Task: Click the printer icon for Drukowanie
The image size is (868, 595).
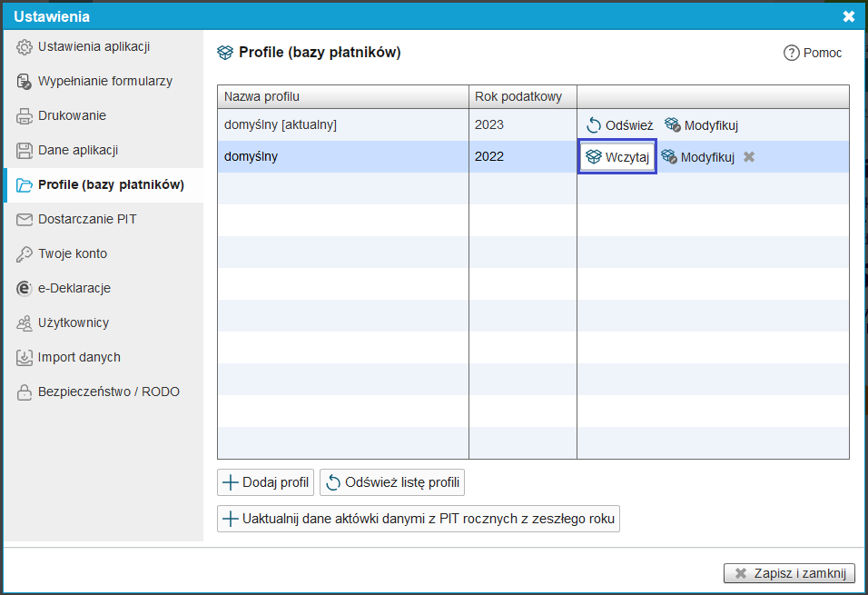Action: pyautogui.click(x=24, y=115)
